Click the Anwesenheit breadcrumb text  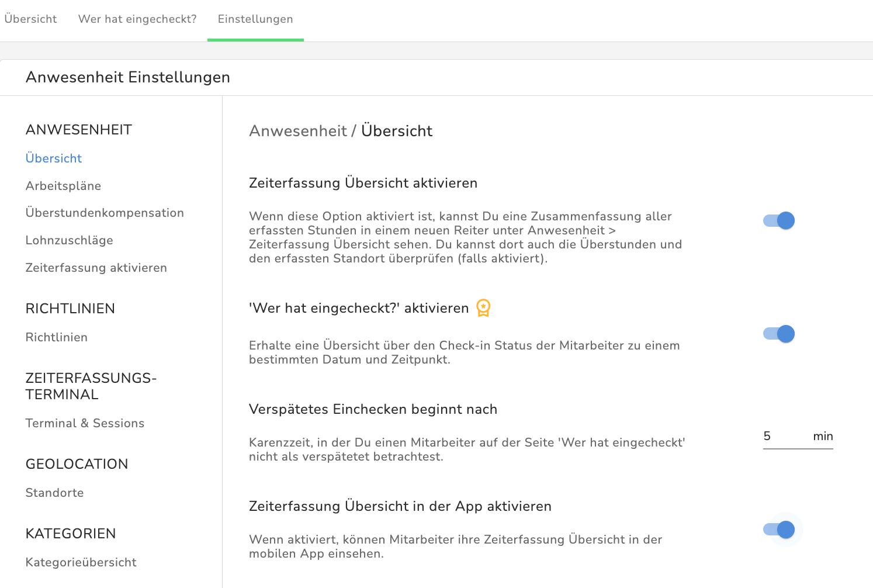[x=298, y=131]
